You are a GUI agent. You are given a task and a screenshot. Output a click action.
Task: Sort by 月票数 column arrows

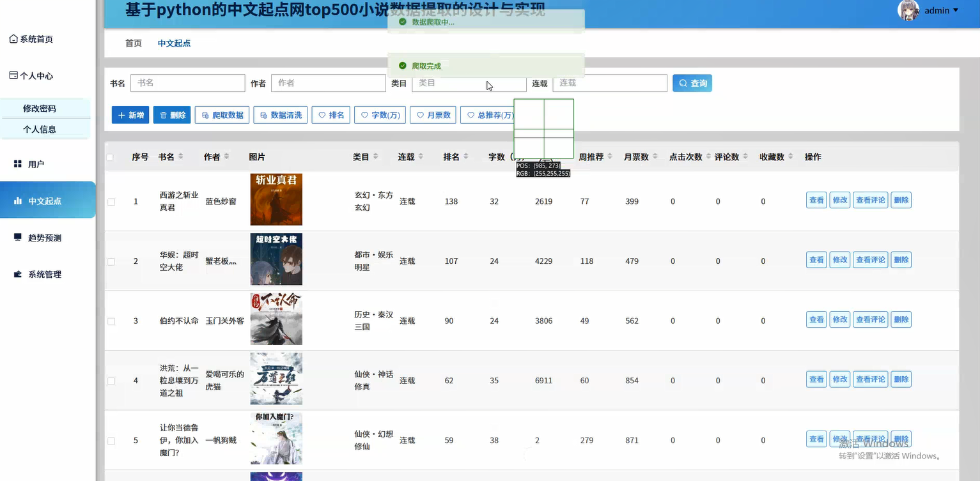(x=655, y=157)
